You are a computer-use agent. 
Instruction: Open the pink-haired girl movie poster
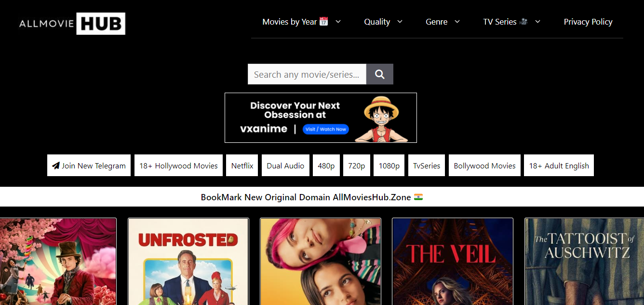tap(321, 262)
